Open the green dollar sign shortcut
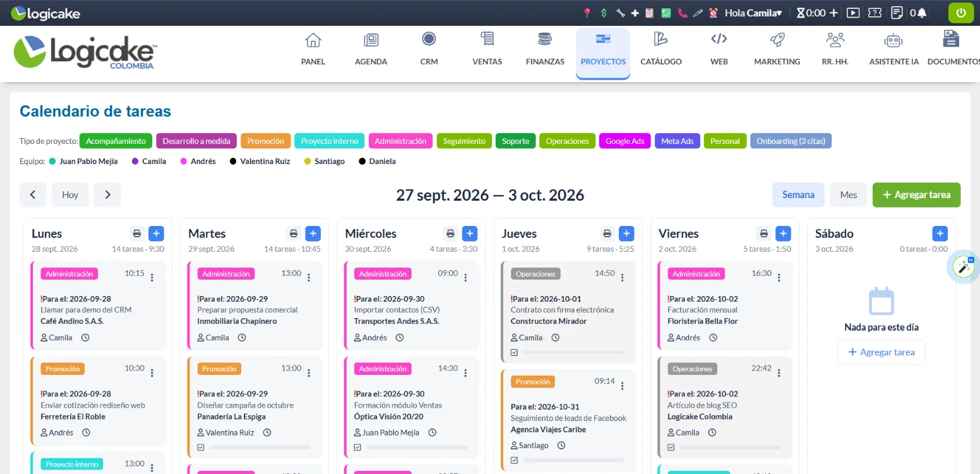This screenshot has height=474, width=980. tap(604, 13)
